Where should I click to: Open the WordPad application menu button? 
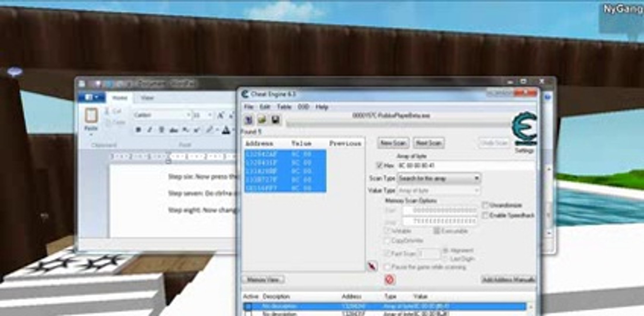click(92, 97)
